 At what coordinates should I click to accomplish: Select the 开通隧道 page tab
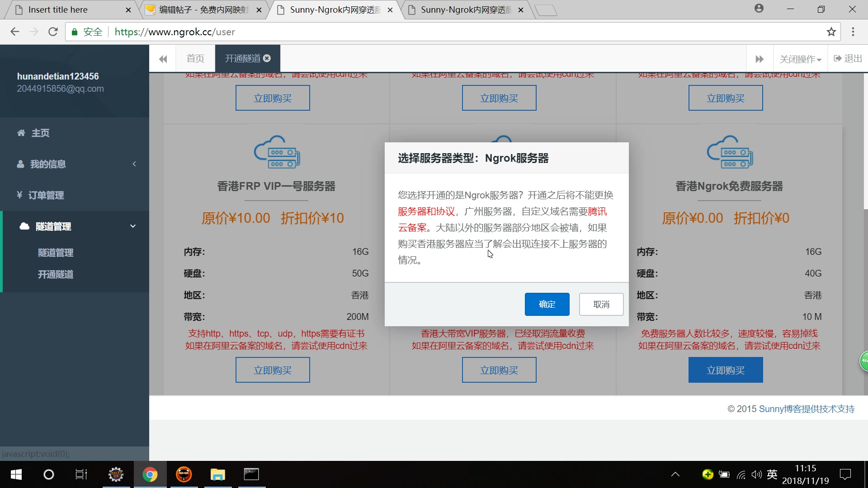(x=243, y=58)
